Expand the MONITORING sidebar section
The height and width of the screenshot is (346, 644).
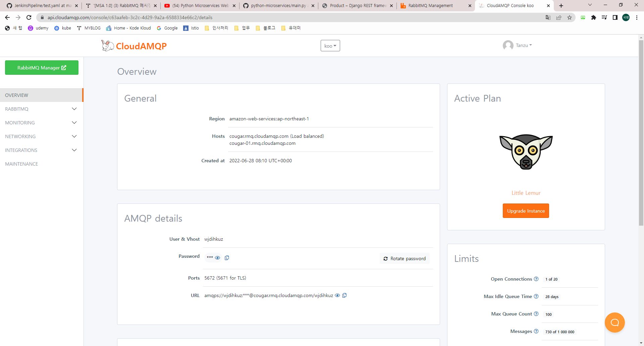[42, 123]
